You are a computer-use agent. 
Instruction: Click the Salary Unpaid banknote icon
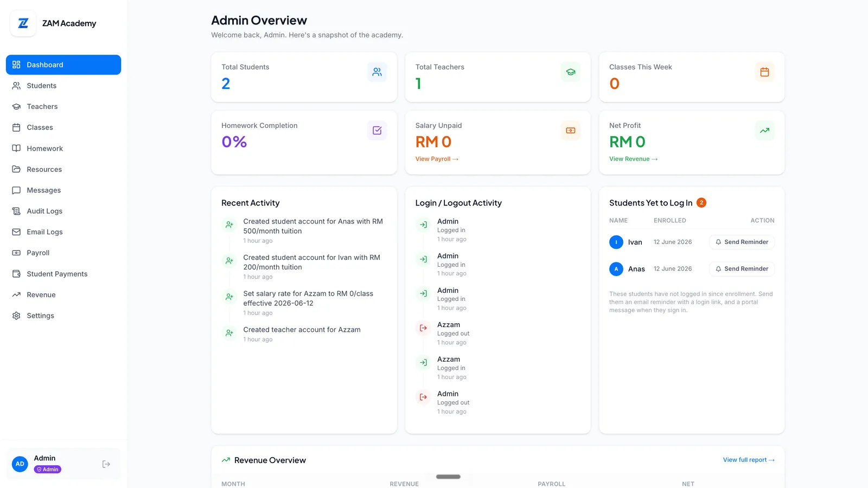571,131
